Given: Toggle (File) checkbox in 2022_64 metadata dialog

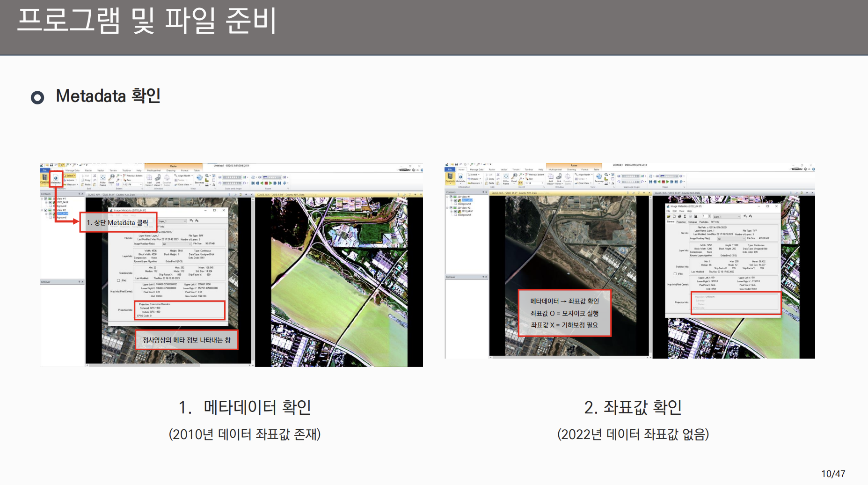Looking at the screenshot, I should coord(675,274).
